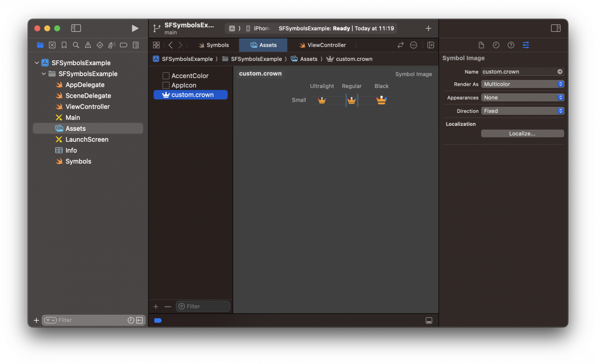Collapse the SFSymbolsExample project group
This screenshot has height=364, width=596.
click(36, 62)
